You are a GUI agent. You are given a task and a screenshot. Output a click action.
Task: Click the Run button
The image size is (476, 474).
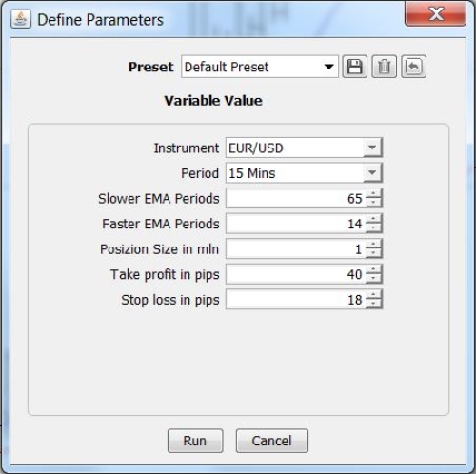tap(195, 441)
